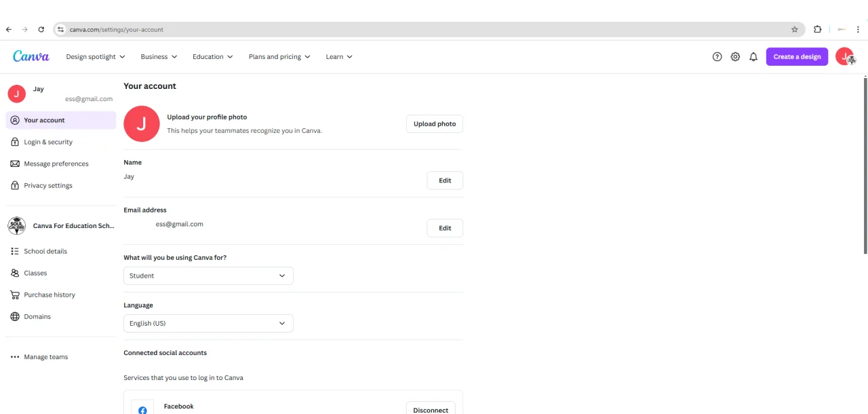Click the Connected social accounts heading
The width and height of the screenshot is (868, 414).
click(165, 353)
